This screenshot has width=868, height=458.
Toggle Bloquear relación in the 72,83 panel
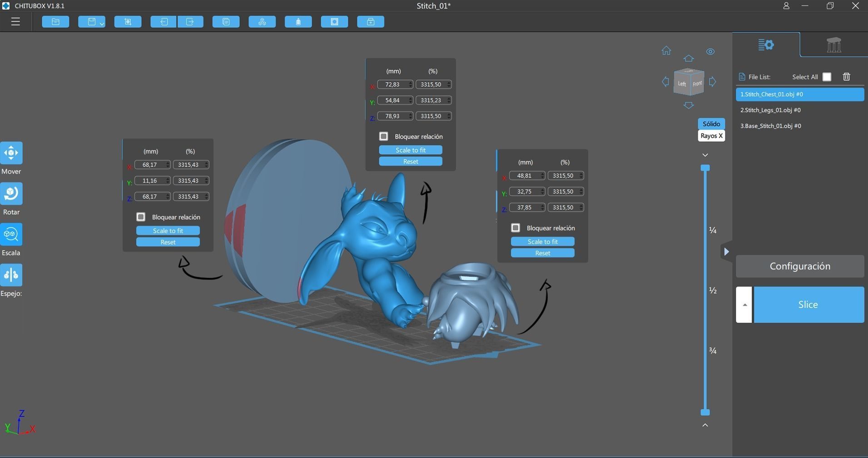[383, 136]
